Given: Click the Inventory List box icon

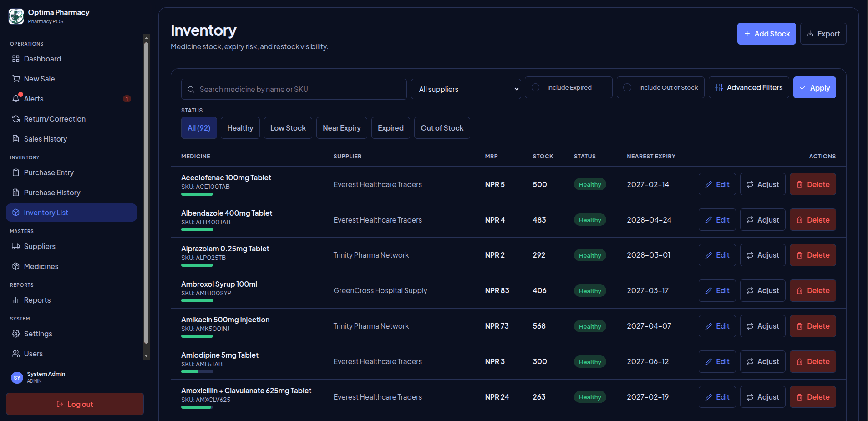Looking at the screenshot, I should point(16,213).
